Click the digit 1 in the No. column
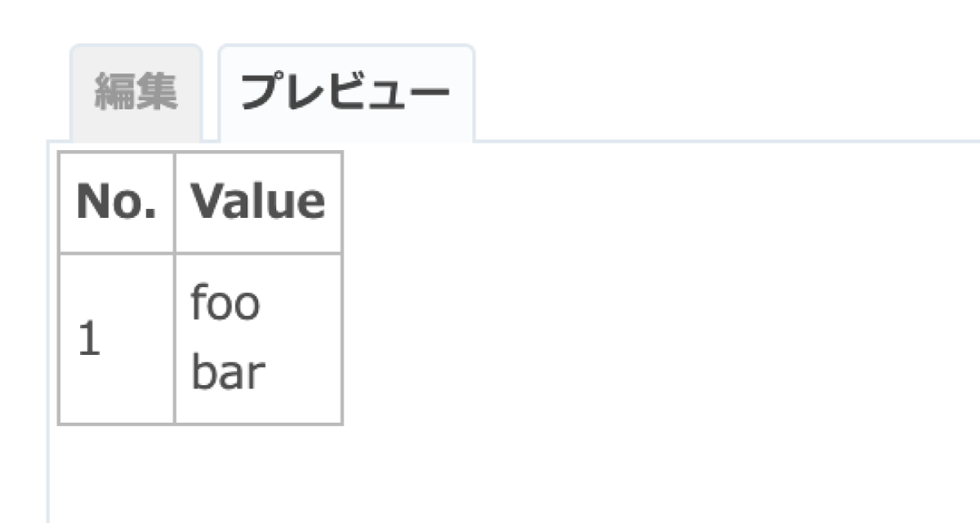Image resolution: width=980 pixels, height=523 pixels. 89,339
